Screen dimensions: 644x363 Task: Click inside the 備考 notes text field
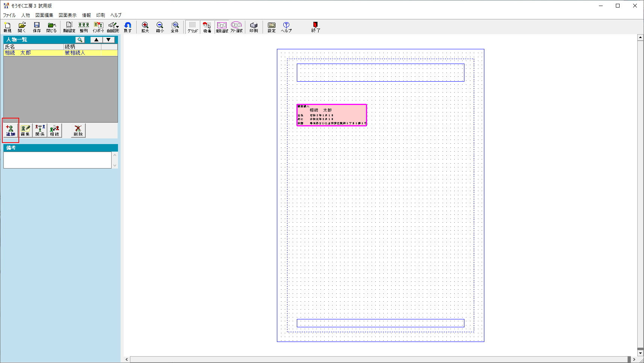(x=57, y=160)
